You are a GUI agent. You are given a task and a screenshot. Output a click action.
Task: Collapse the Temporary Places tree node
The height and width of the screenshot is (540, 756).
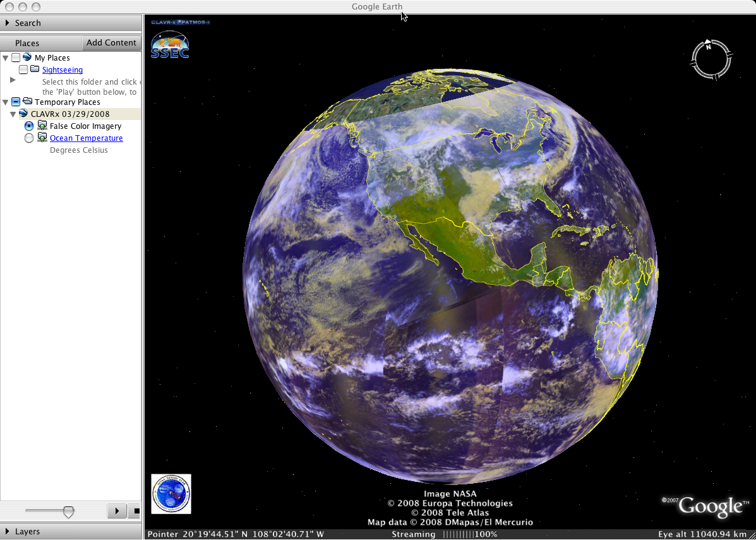6,102
